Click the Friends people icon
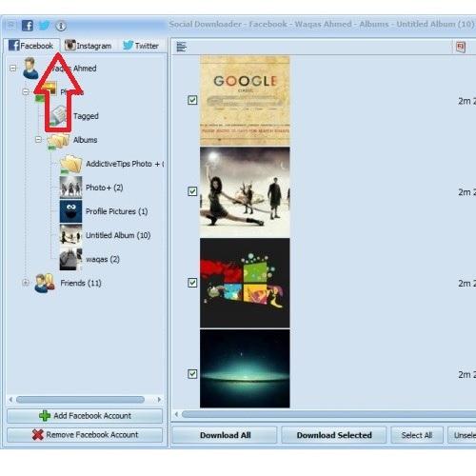This screenshot has height=476, width=476. pyautogui.click(x=45, y=283)
